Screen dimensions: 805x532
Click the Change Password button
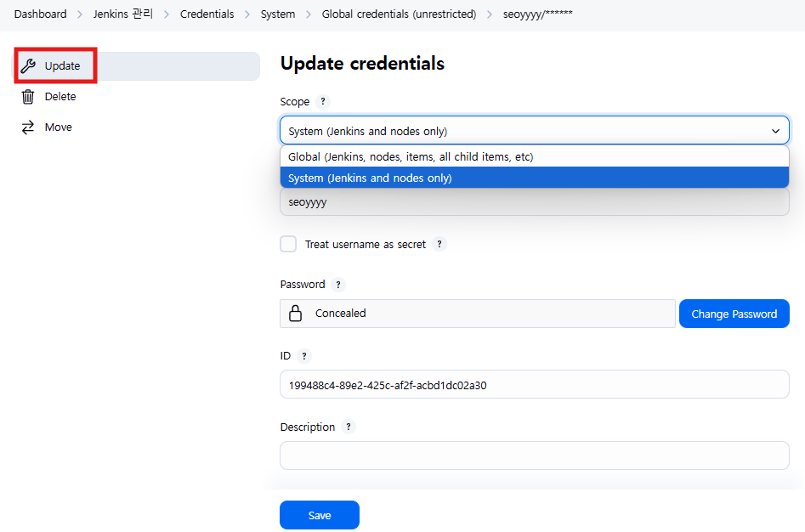(x=734, y=314)
